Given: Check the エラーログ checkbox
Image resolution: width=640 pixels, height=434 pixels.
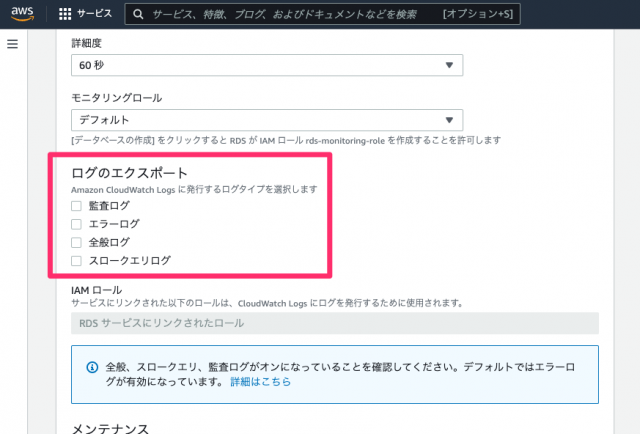Looking at the screenshot, I should pos(76,224).
